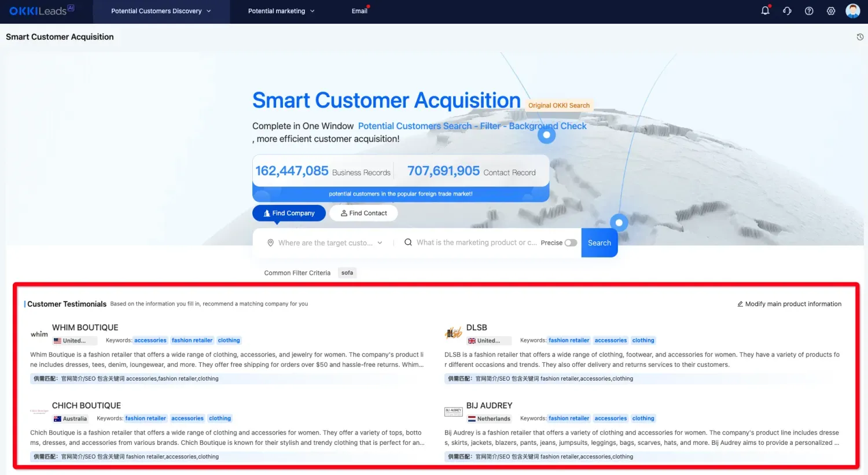868x475 pixels.
Task: Open the CHICH BOUTIQUE company title
Action: pos(87,406)
